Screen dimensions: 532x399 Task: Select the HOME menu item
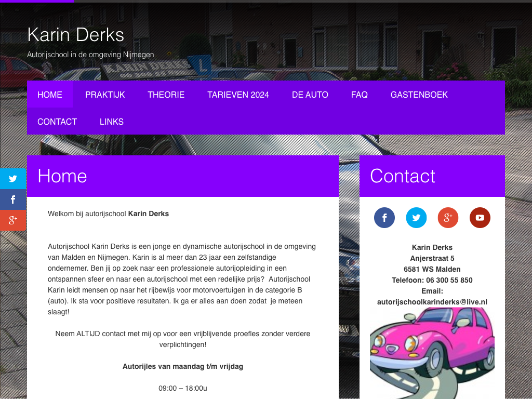[x=50, y=95]
